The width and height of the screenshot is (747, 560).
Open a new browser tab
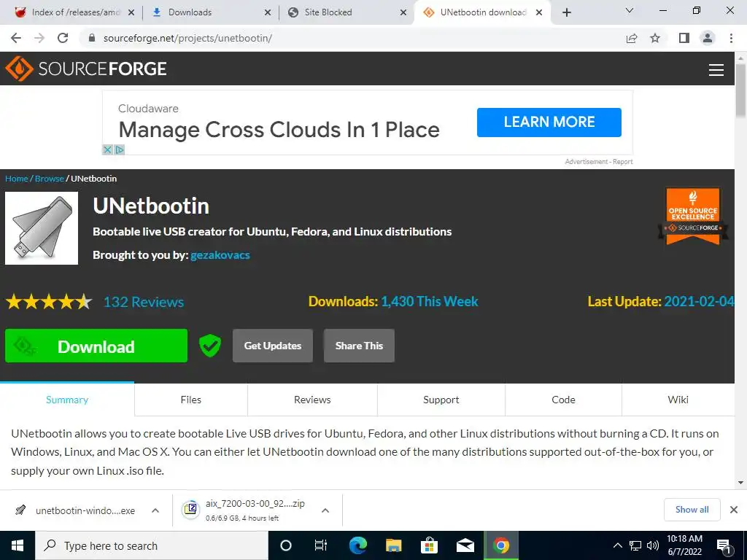click(566, 12)
